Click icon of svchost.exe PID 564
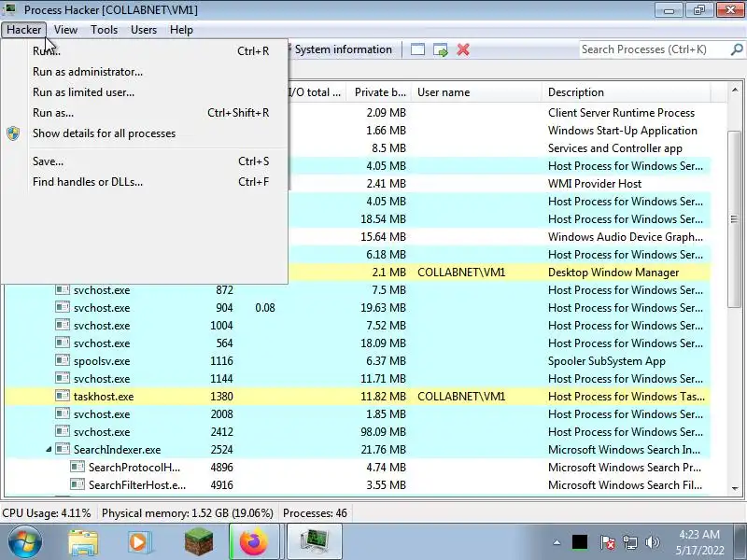Screen dimensions: 747x560 coord(63,343)
